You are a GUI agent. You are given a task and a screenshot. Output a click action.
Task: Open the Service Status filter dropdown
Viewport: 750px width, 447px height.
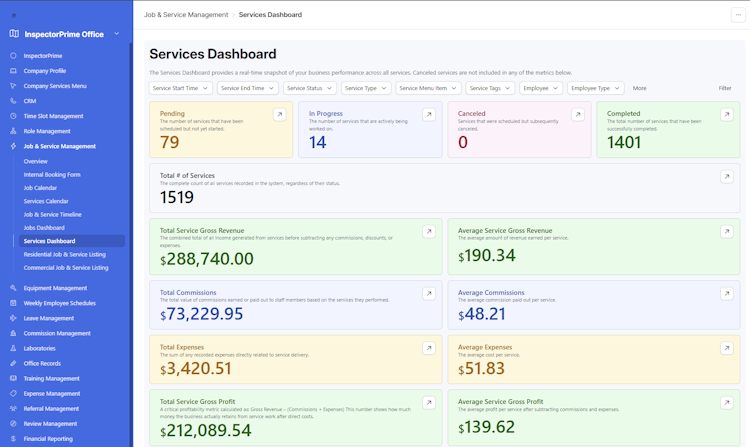tap(309, 88)
